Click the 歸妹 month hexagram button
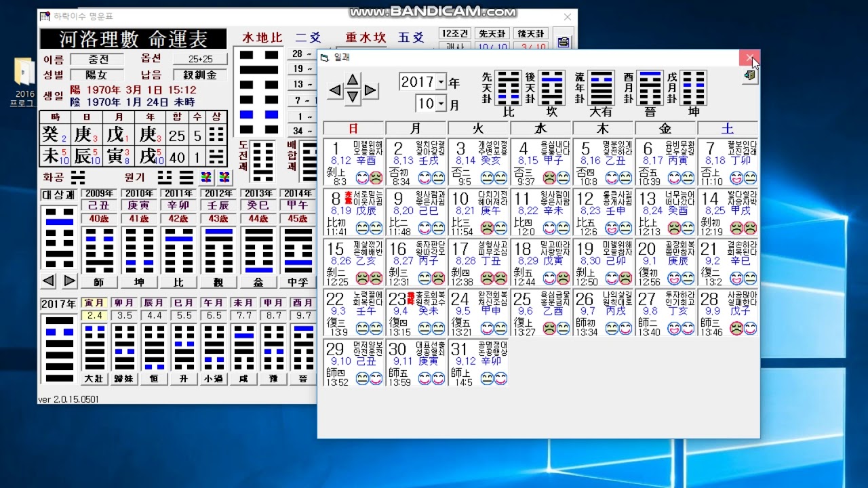 pyautogui.click(x=124, y=378)
